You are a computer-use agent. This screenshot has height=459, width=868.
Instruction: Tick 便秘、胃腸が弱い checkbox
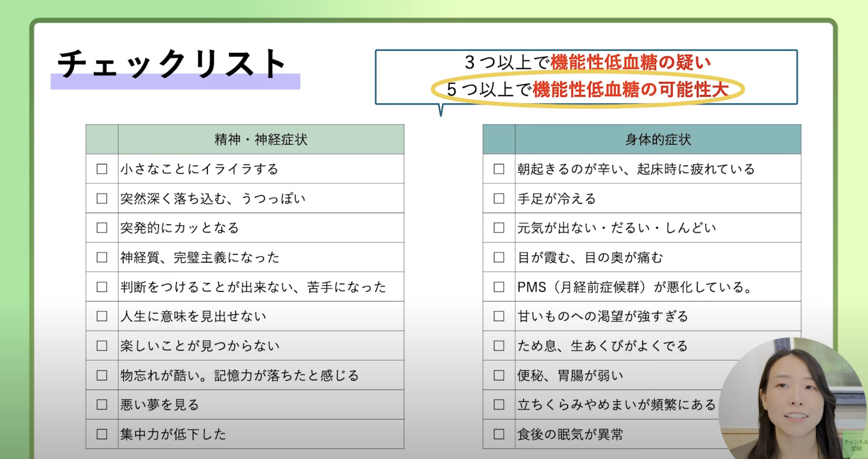coord(499,375)
